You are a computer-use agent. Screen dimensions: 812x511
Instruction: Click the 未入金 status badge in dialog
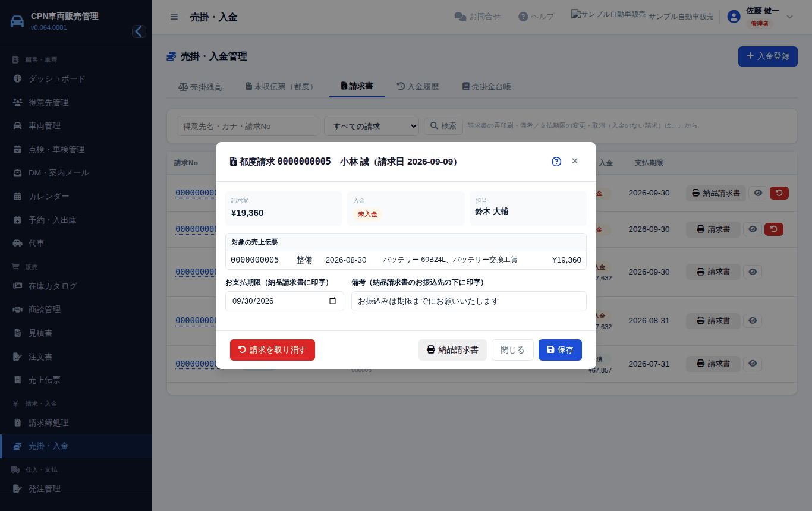367,214
